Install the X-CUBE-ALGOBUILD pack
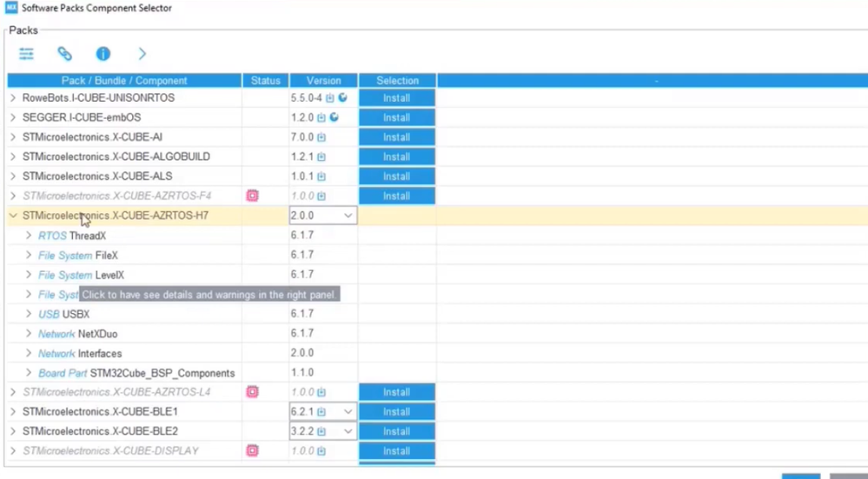The width and height of the screenshot is (868, 479). [x=396, y=156]
